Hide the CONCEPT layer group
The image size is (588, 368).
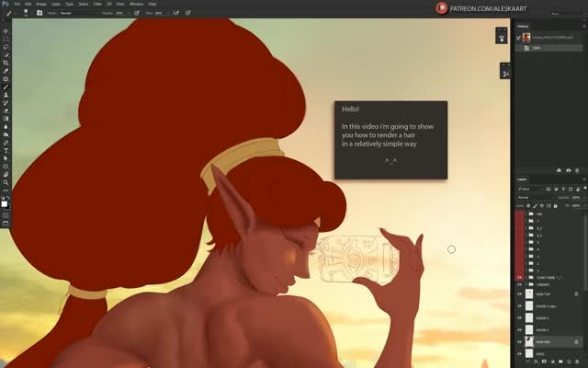point(519,284)
